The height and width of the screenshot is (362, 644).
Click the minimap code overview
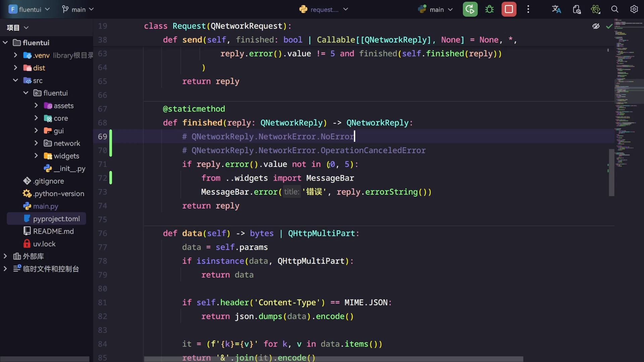tap(629, 94)
